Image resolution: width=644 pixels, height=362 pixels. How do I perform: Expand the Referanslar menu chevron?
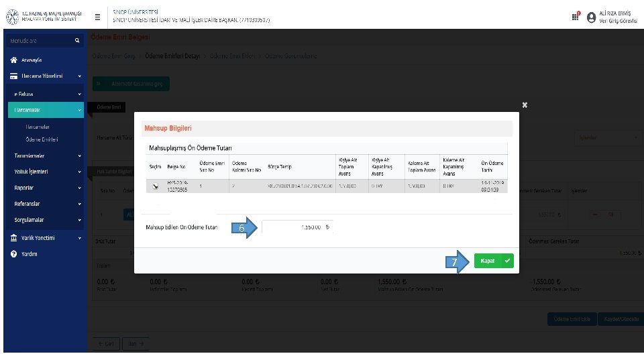(x=80, y=204)
